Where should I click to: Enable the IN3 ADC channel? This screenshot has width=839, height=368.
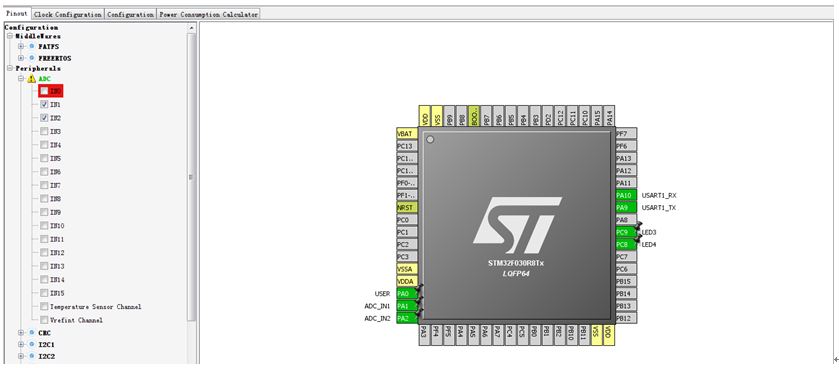pyautogui.click(x=44, y=131)
